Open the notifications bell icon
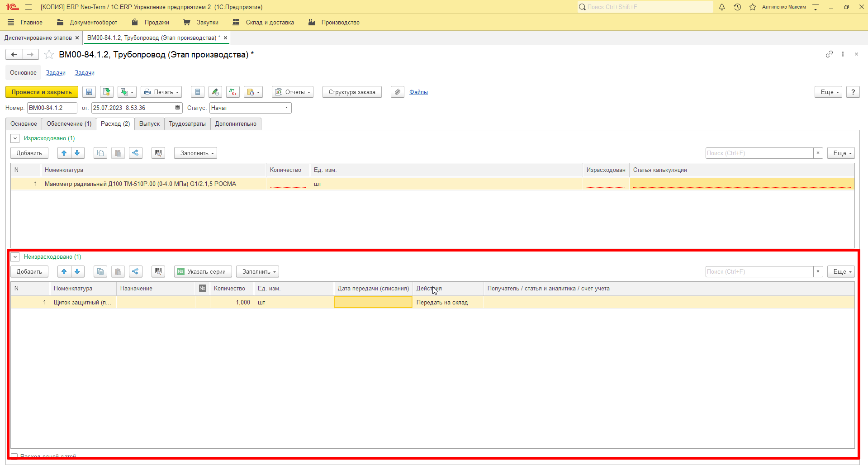The width and height of the screenshot is (868, 470). tap(722, 7)
